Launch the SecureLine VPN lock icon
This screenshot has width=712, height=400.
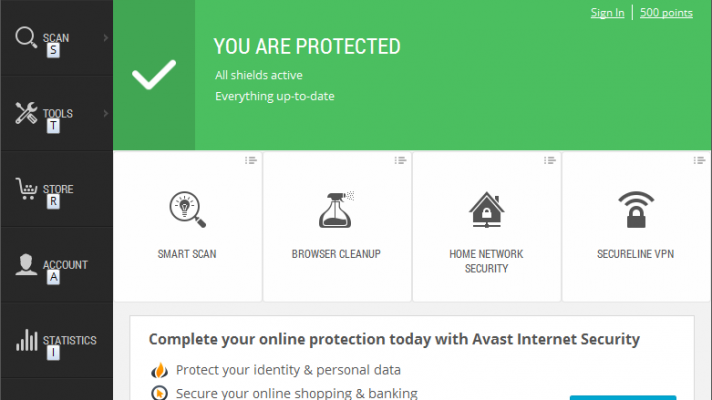pyautogui.click(x=636, y=210)
